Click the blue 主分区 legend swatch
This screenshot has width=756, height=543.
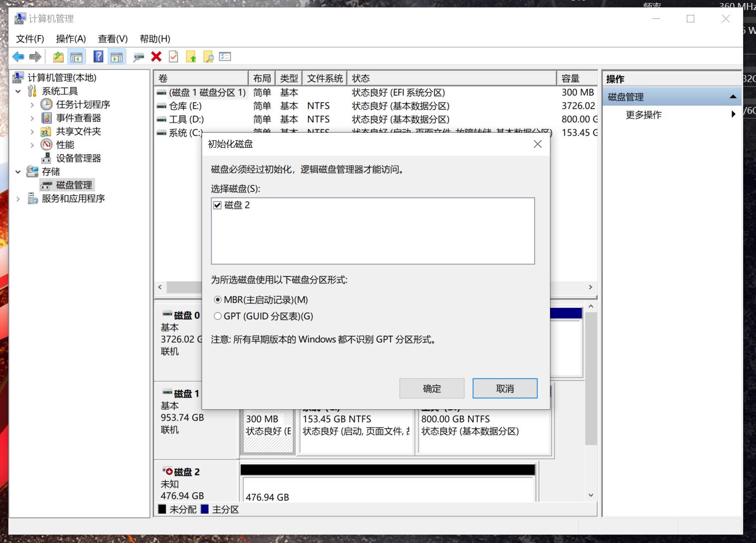(x=205, y=509)
